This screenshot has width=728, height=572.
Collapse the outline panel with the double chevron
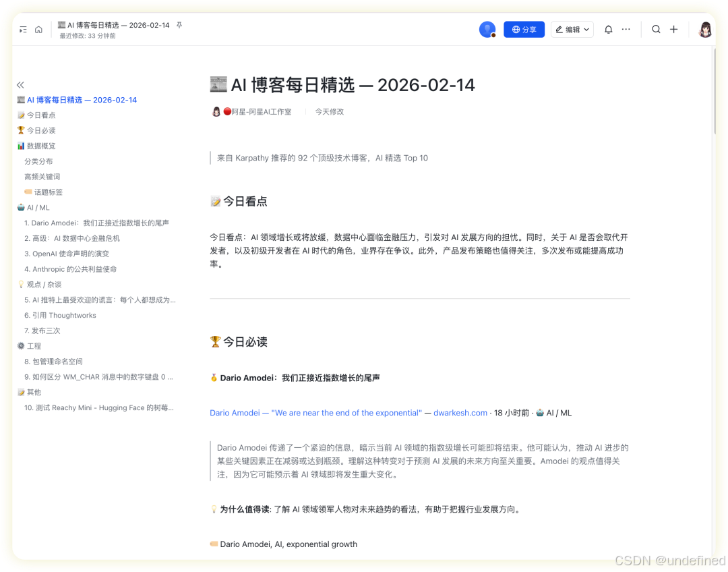[20, 85]
